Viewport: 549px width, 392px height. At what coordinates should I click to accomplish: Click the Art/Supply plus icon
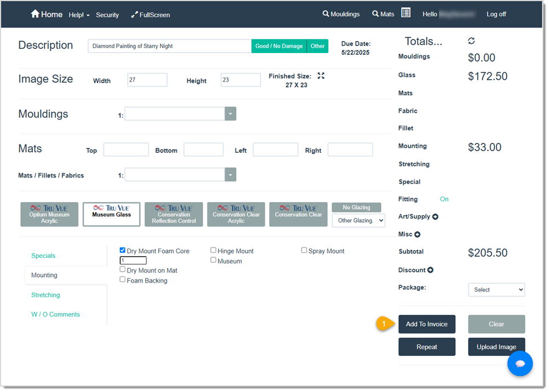[435, 216]
